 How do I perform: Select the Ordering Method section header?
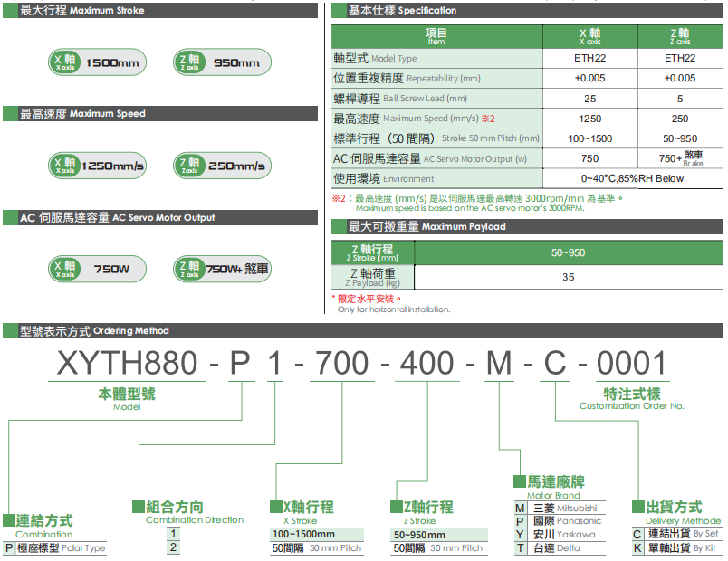362,331
